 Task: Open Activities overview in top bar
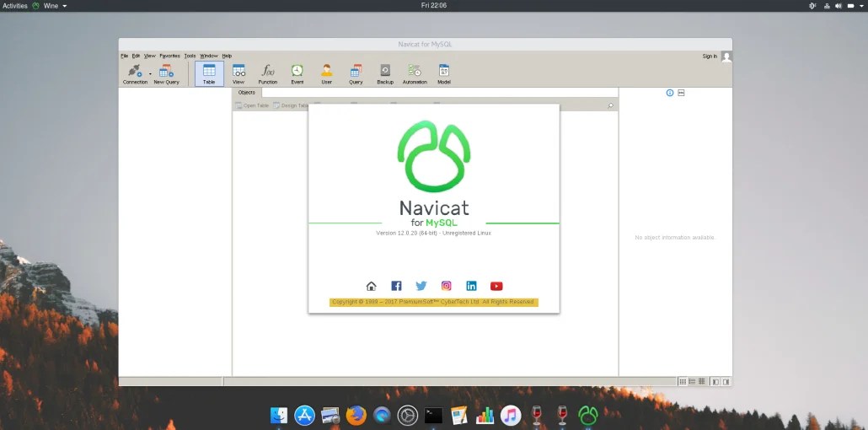pos(15,6)
